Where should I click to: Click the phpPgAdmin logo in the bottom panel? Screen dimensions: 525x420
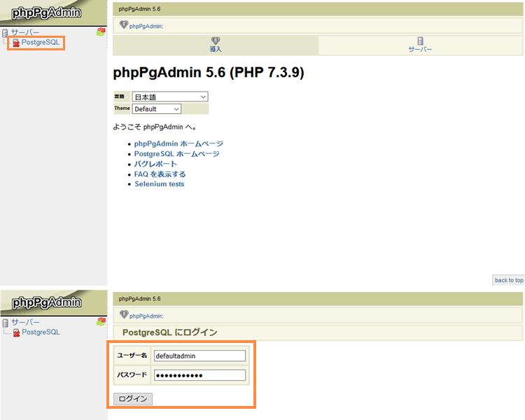46,303
